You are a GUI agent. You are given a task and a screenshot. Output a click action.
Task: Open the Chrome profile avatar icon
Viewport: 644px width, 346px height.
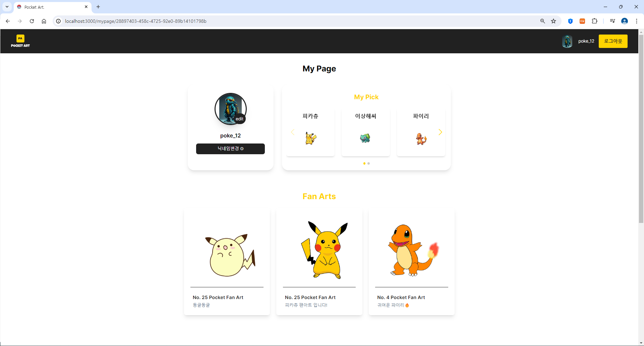625,21
